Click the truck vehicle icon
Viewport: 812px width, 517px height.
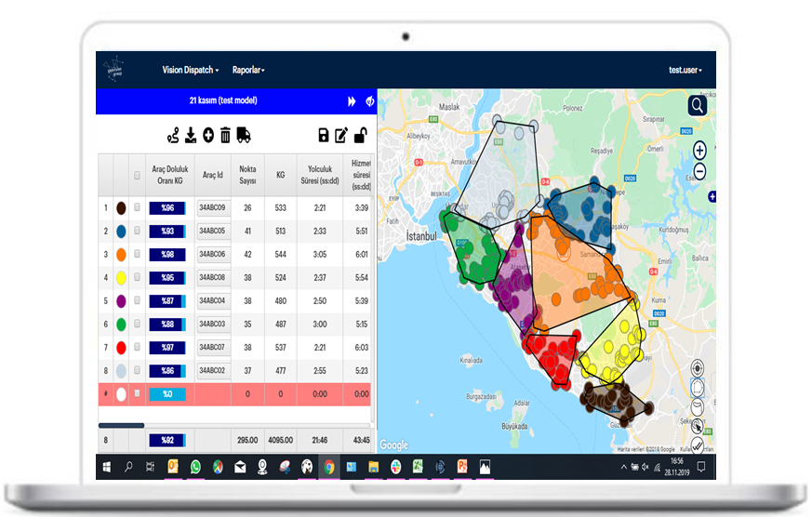[244, 135]
